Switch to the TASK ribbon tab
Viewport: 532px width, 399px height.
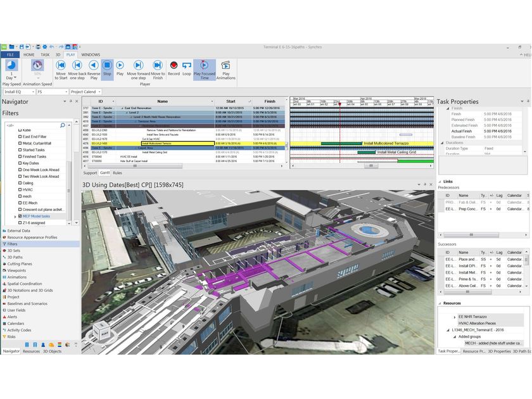click(45, 54)
